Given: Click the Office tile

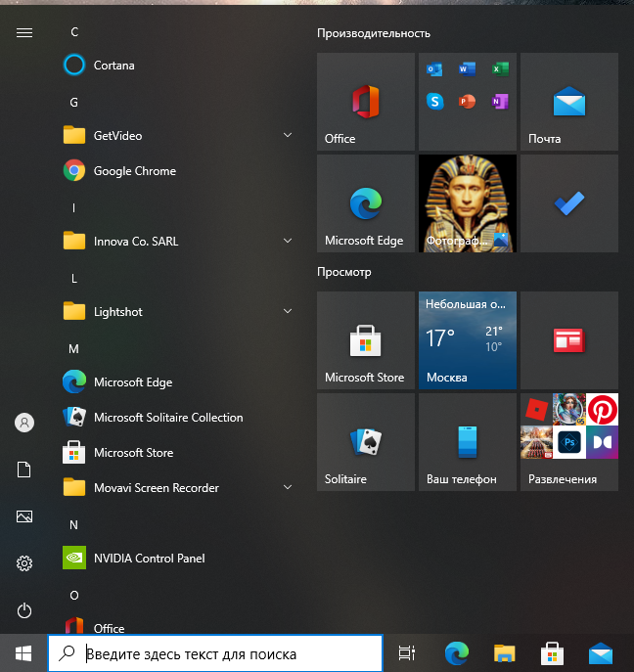Looking at the screenshot, I should click(x=366, y=102).
